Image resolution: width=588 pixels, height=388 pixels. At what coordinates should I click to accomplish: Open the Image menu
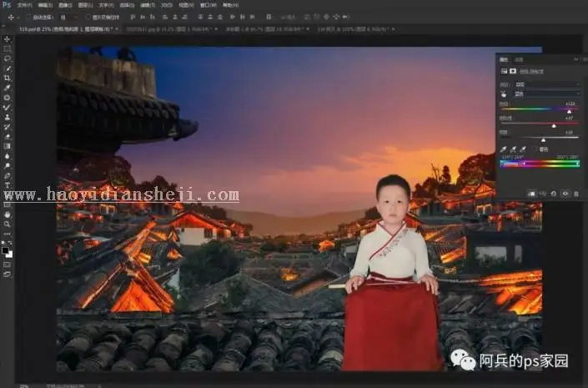pyautogui.click(x=65, y=5)
